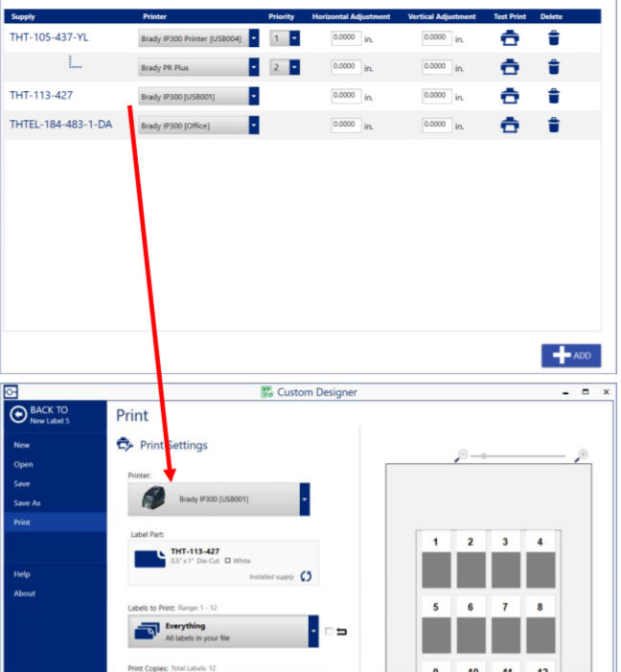Open the priority 1 dropdown
Viewport: 621px width, 672px height.
[x=294, y=38]
